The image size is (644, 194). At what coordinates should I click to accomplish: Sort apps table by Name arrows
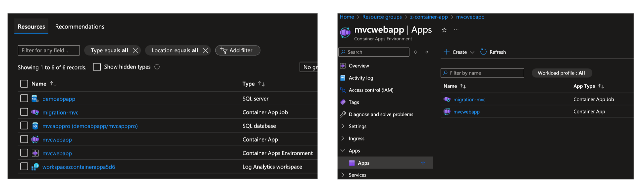tap(463, 86)
